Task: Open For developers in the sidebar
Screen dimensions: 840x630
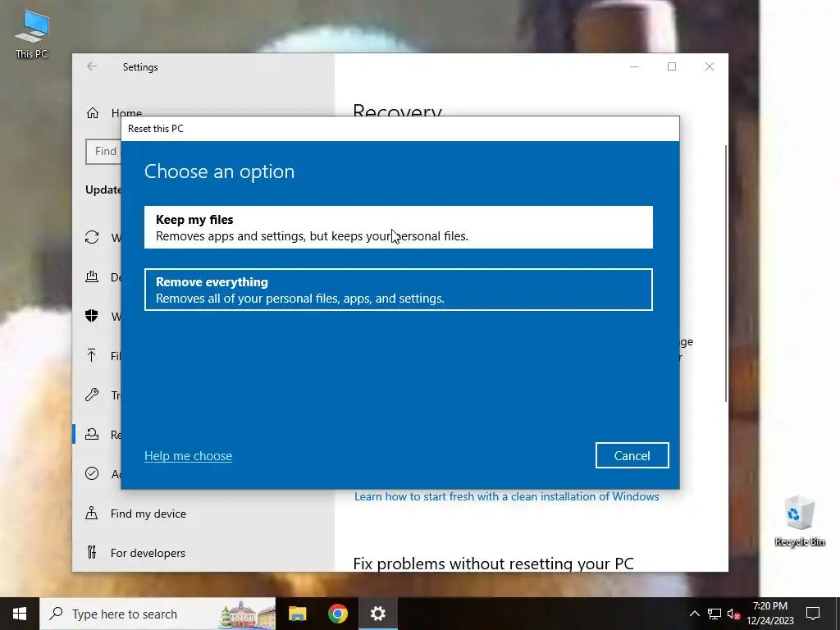Action: pyautogui.click(x=148, y=552)
